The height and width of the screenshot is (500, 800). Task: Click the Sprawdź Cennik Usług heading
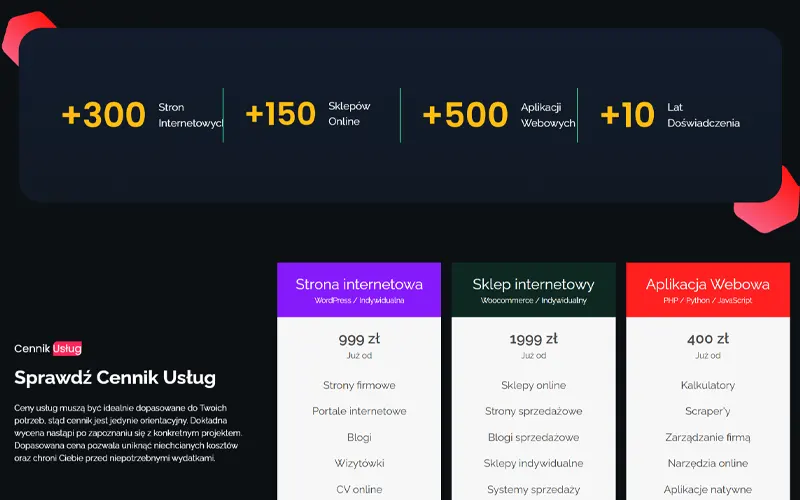pos(115,378)
